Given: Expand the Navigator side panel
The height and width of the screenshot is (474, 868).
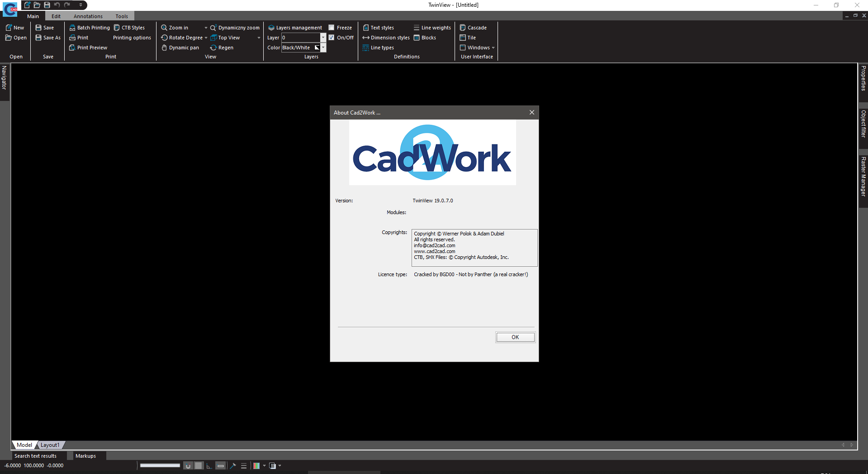Looking at the screenshot, I should click(x=5, y=82).
